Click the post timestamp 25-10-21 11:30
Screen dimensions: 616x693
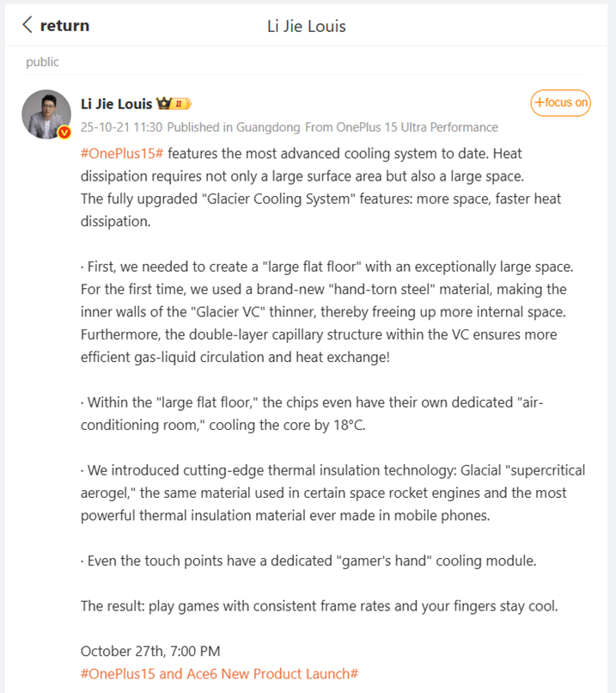[x=121, y=127]
